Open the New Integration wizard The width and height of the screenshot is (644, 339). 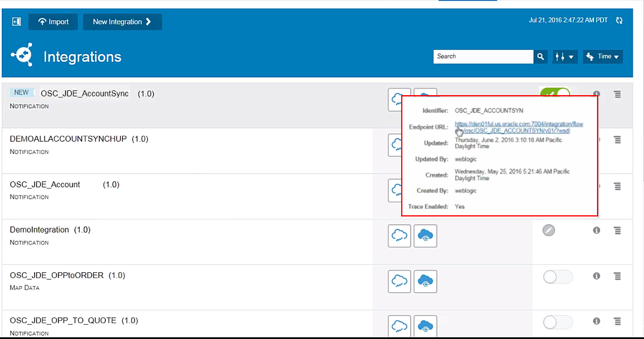123,22
